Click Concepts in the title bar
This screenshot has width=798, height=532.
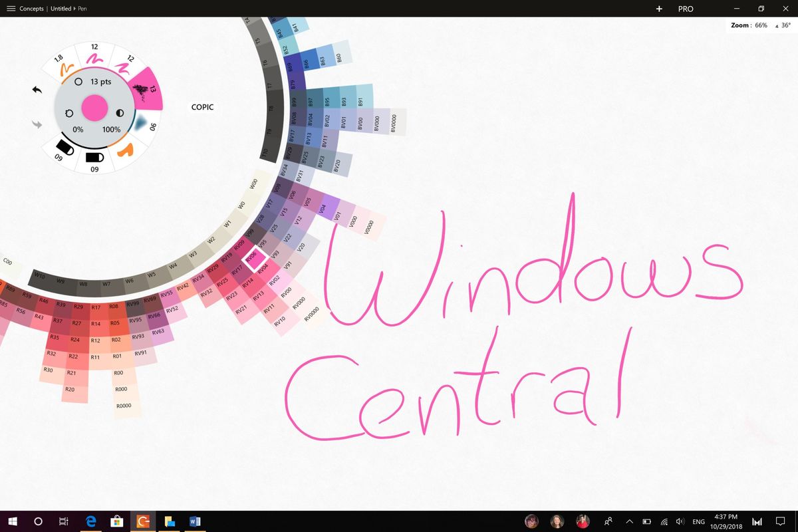click(31, 9)
